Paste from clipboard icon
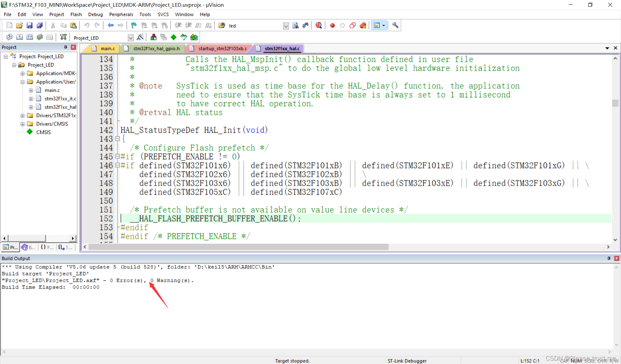 pos(73,25)
